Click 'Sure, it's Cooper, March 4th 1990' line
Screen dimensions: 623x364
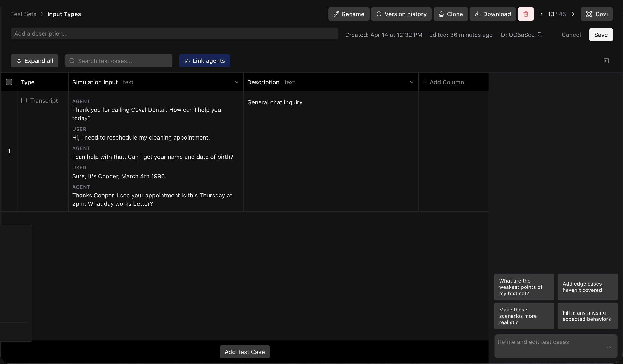(119, 176)
